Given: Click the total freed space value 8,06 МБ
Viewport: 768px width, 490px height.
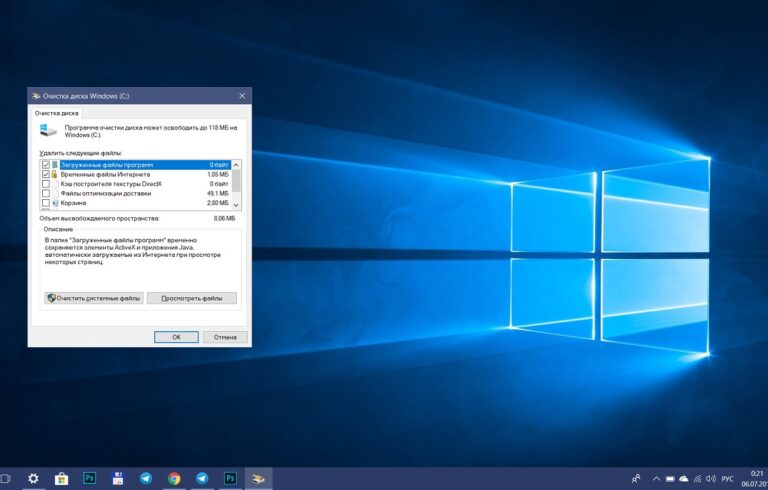Looking at the screenshot, I should [x=224, y=219].
